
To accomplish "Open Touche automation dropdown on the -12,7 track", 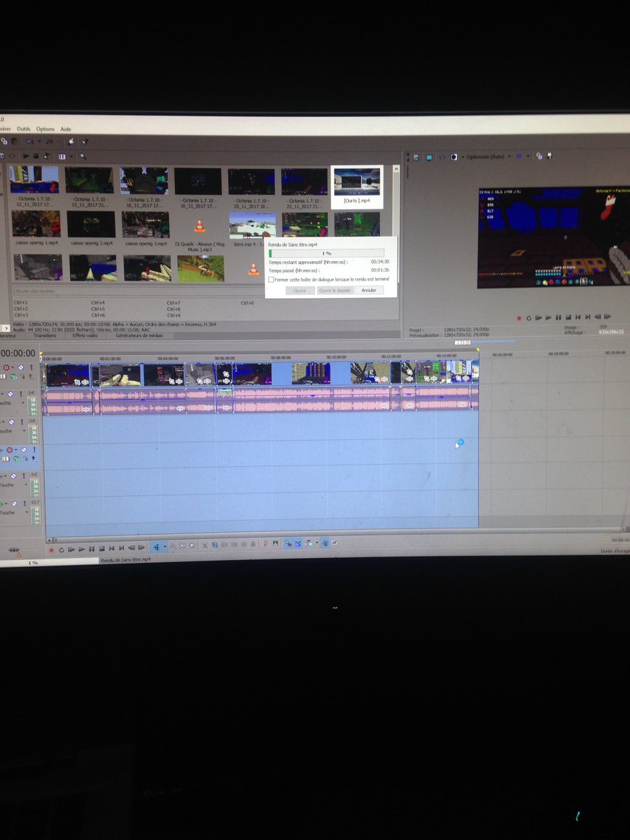I will pyautogui.click(x=27, y=512).
